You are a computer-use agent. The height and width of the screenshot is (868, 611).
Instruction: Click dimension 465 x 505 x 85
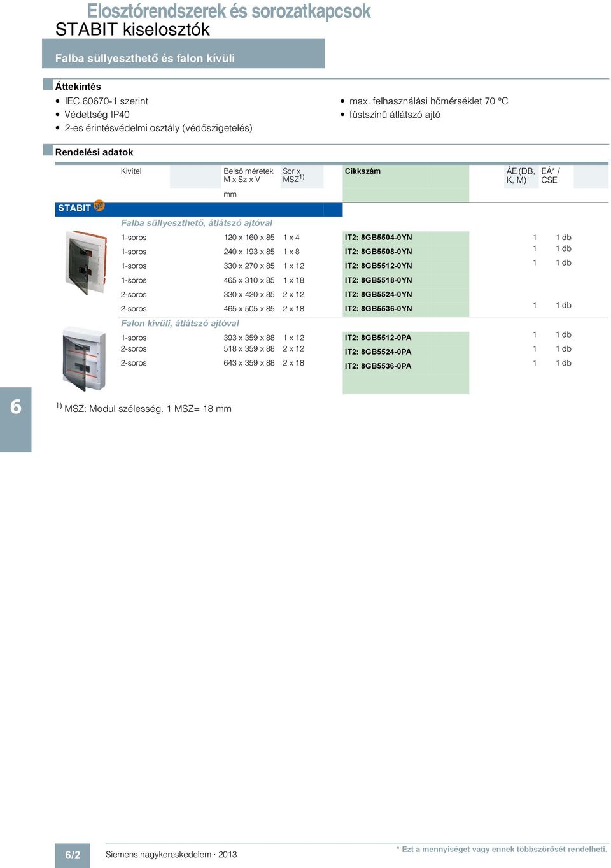[249, 309]
